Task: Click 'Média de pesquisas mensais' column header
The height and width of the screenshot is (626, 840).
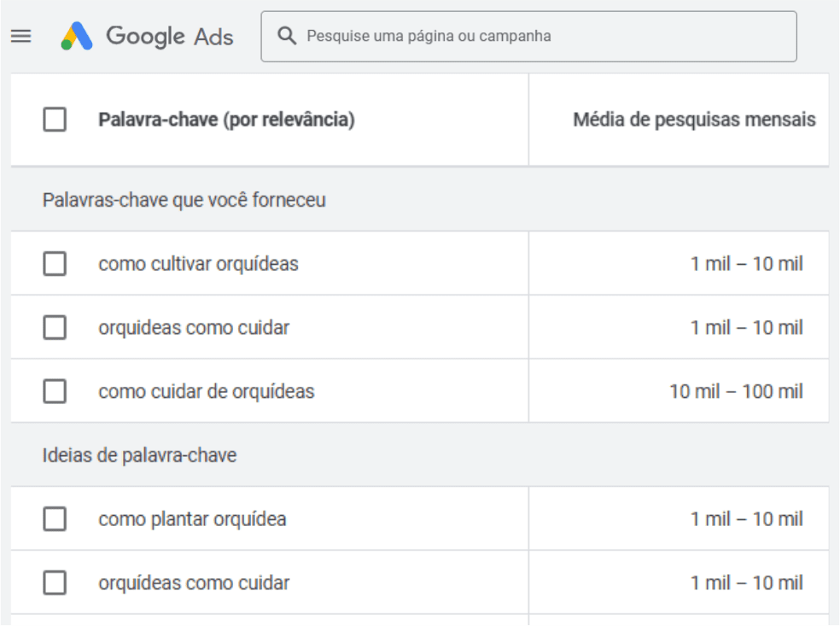Action: [x=693, y=120]
